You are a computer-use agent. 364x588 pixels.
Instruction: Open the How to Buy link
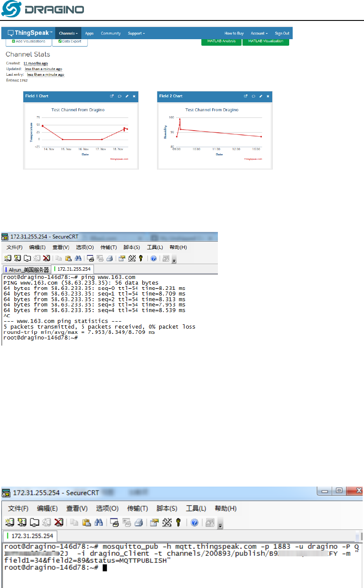click(234, 33)
